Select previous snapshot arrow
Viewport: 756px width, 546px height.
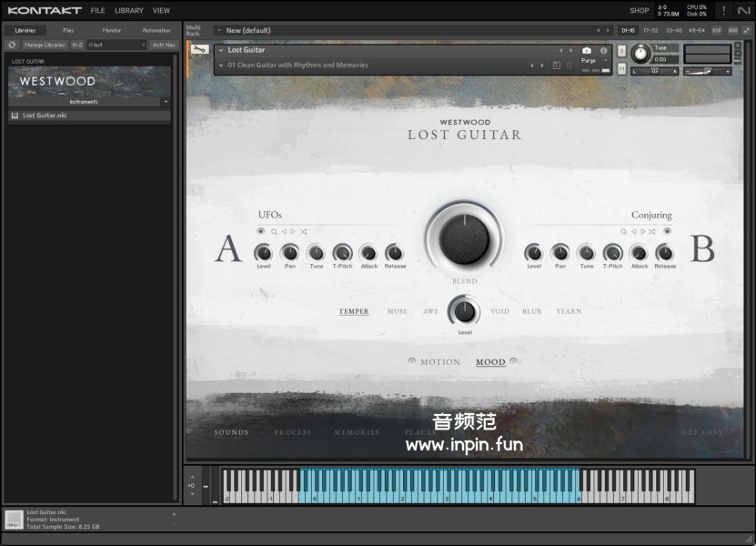click(x=532, y=66)
